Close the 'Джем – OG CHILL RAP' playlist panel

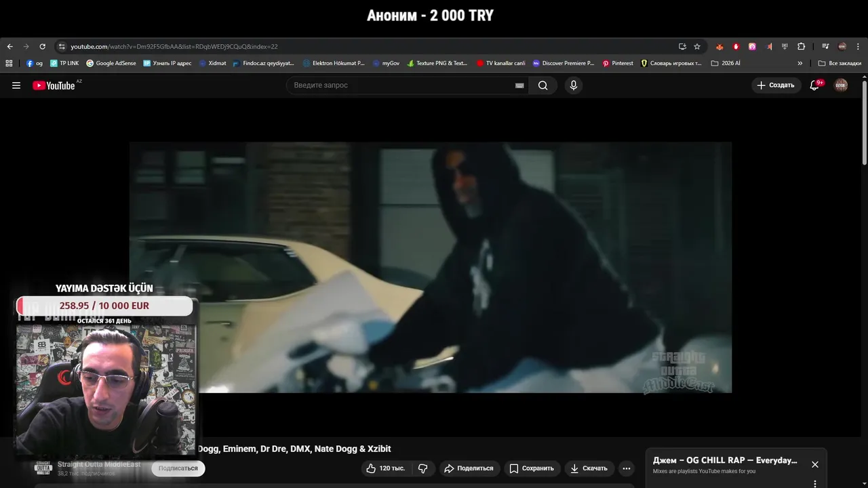coord(815,464)
